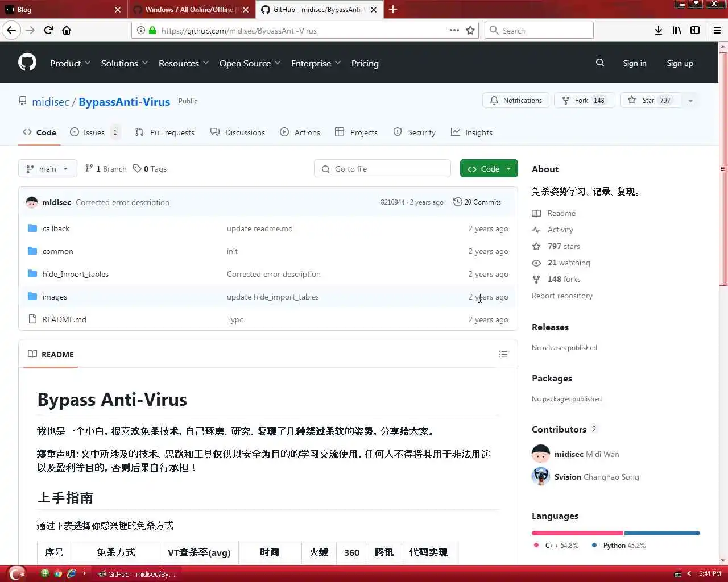Image resolution: width=728 pixels, height=582 pixels.
Task: Open Windows start orb
Action: click(18, 573)
